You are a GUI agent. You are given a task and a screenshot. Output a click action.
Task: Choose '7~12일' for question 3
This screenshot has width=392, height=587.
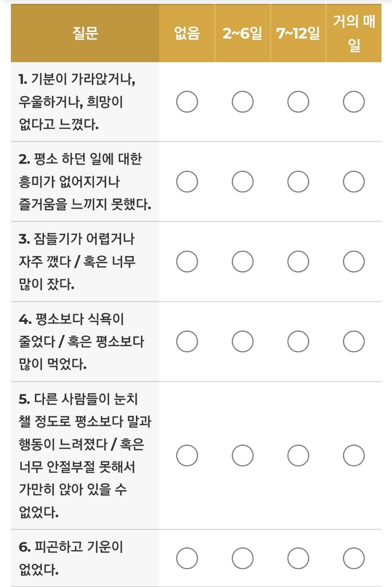(x=298, y=261)
